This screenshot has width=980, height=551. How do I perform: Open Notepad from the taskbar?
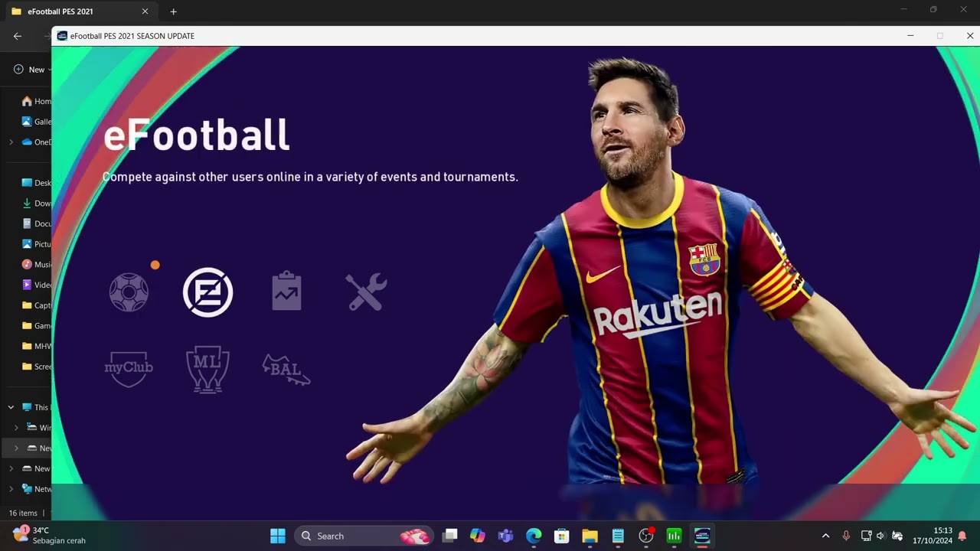pos(618,536)
